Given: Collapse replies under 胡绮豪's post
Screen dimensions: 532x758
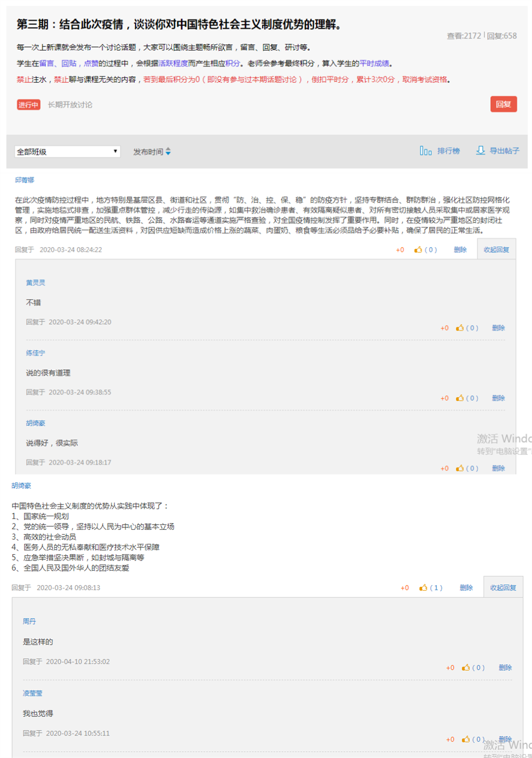Looking at the screenshot, I should [x=502, y=588].
